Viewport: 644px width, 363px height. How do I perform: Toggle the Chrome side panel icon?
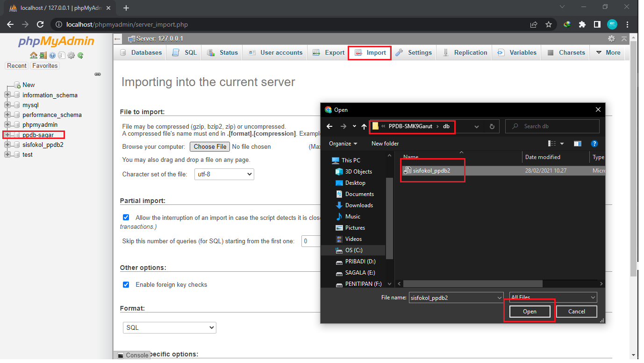pyautogui.click(x=597, y=24)
